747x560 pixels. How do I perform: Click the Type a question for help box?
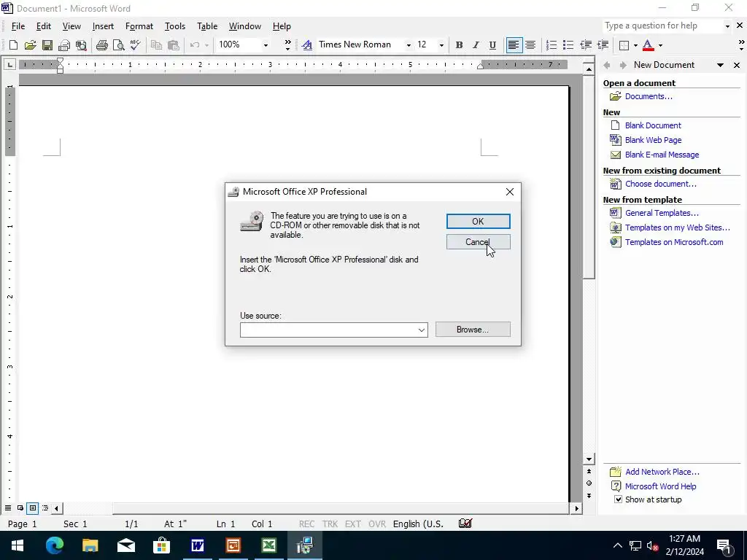click(x=662, y=26)
